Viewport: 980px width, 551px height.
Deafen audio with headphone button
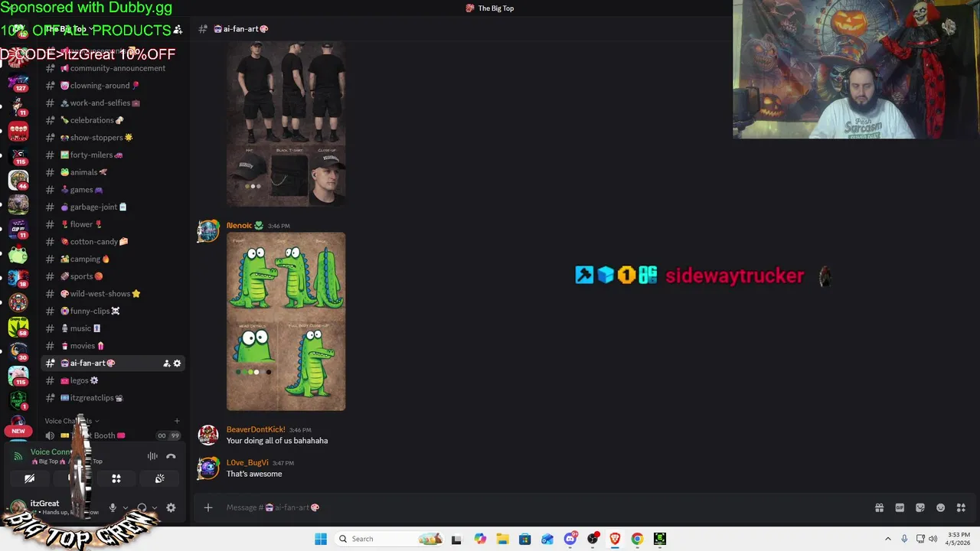[x=142, y=507]
